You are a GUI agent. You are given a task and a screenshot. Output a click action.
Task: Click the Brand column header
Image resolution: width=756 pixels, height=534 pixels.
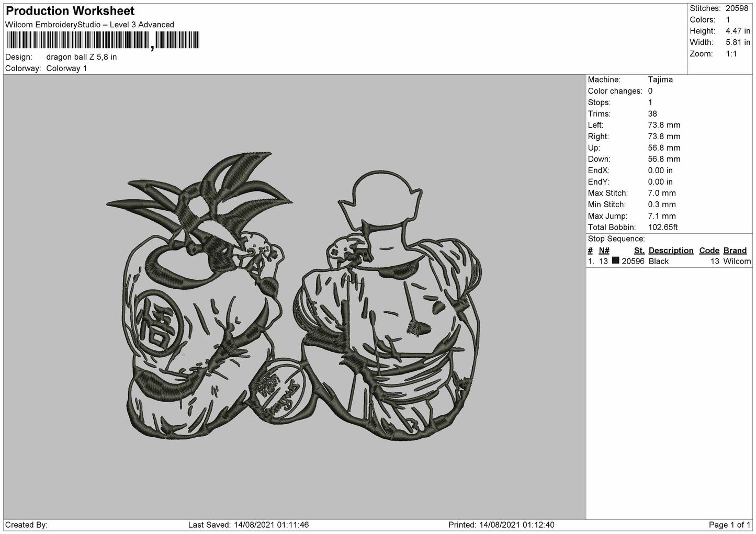click(x=735, y=251)
